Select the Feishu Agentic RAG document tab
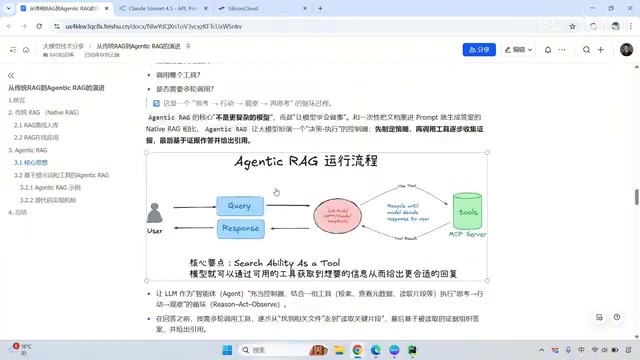This screenshot has height=360, width=640. (x=64, y=8)
